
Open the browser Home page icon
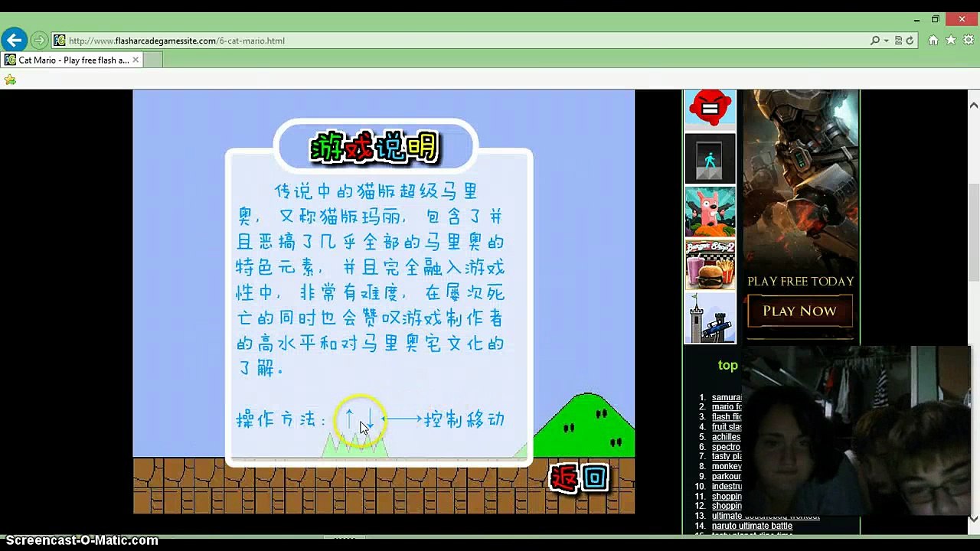[x=933, y=41]
